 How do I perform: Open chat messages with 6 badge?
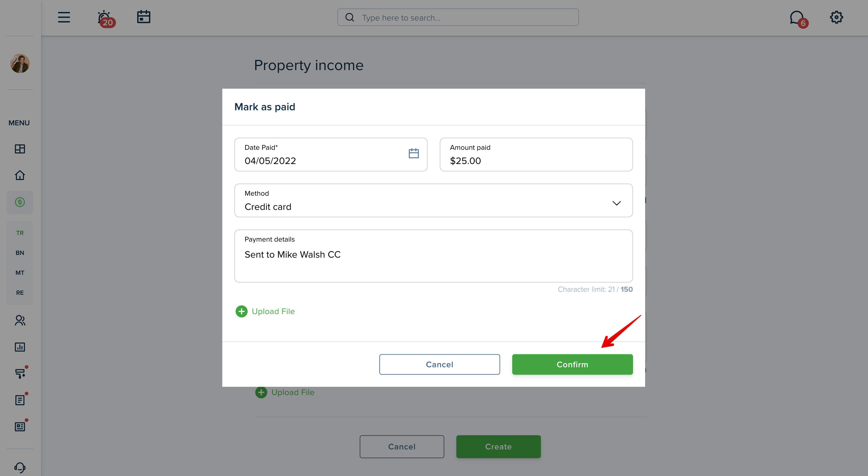(798, 19)
